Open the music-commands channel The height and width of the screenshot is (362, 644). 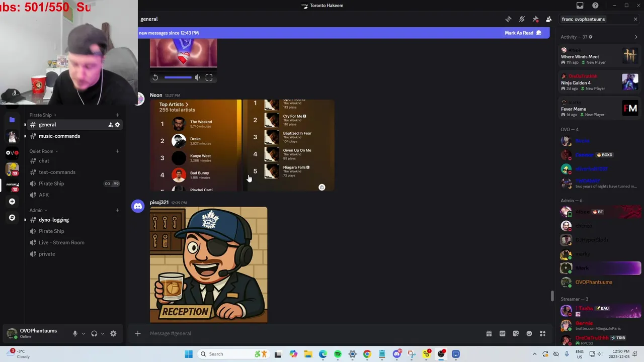[x=74, y=136]
